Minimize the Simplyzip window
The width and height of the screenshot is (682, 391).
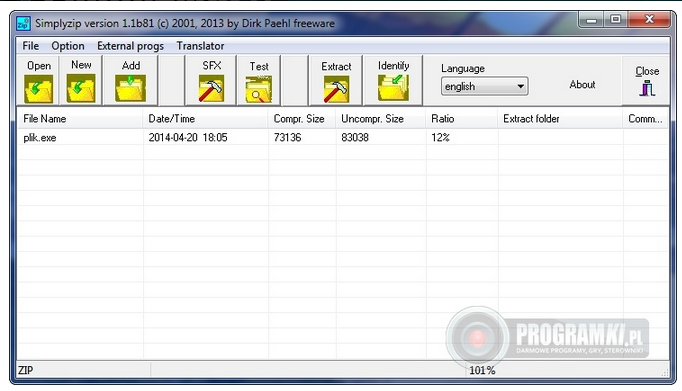point(592,20)
